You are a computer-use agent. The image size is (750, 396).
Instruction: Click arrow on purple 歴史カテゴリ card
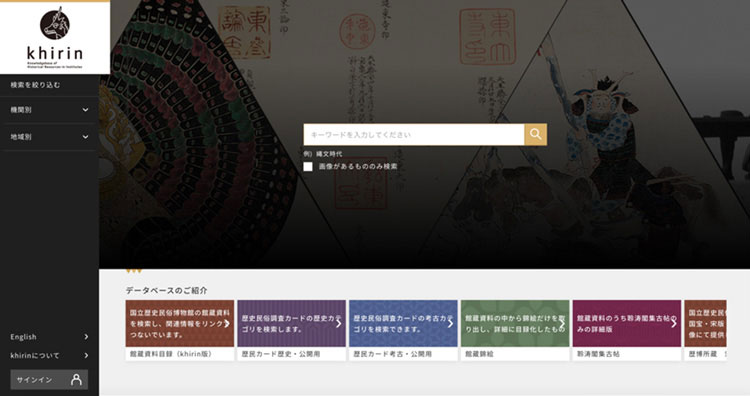(x=339, y=324)
